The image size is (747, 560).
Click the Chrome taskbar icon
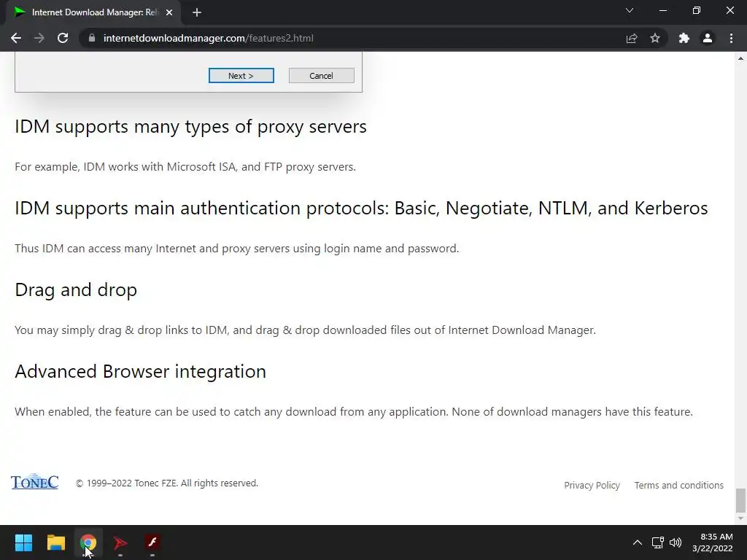[x=88, y=542]
